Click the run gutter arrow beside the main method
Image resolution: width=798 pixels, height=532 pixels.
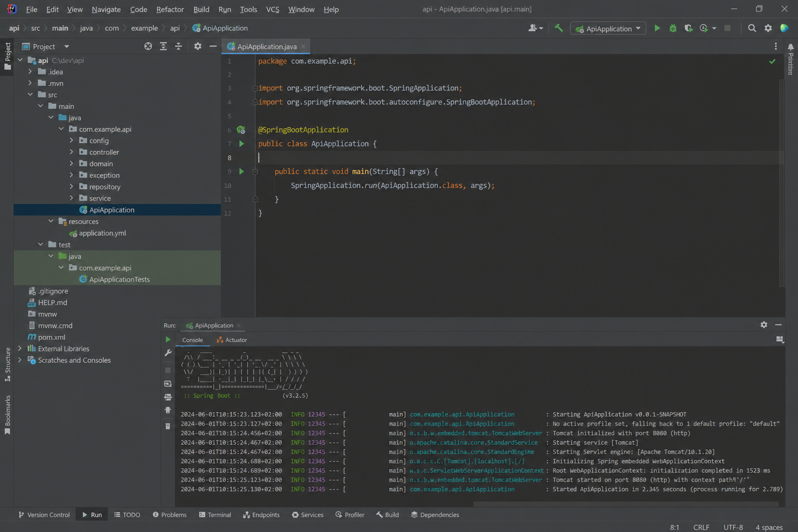pos(242,171)
